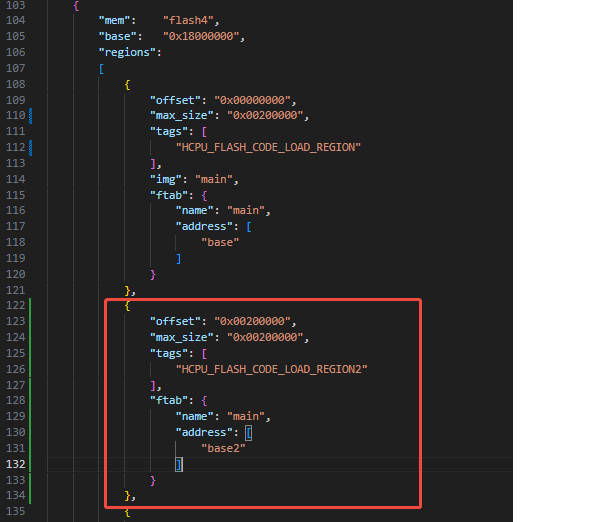Click the "regions" key on line 106
The image size is (592, 522).
click(x=127, y=52)
